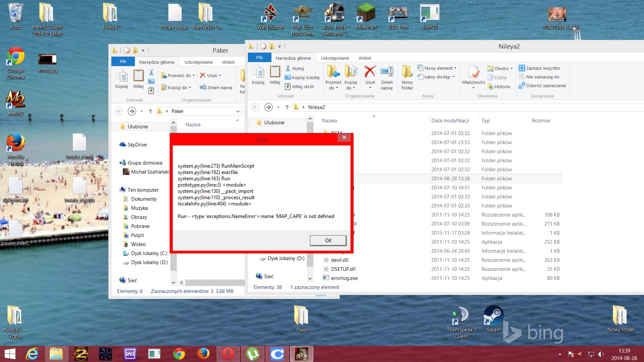Click Paker navigation pane vertical scrollbar
This screenshot has height=362, width=644.
tap(173, 203)
